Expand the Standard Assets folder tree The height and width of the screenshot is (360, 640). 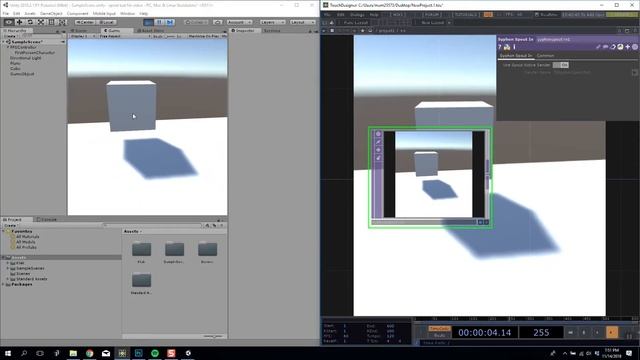8,279
